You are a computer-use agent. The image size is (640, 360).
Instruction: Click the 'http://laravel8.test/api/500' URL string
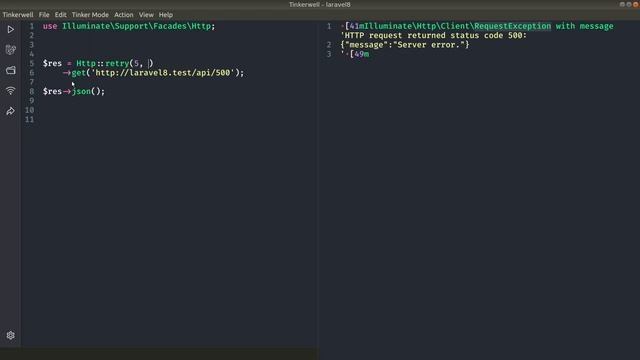[x=162, y=73]
